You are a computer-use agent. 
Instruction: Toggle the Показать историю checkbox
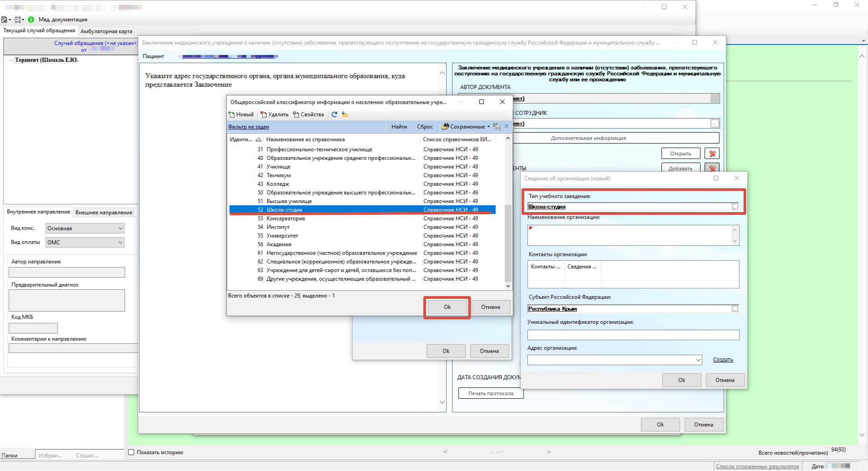(x=131, y=452)
